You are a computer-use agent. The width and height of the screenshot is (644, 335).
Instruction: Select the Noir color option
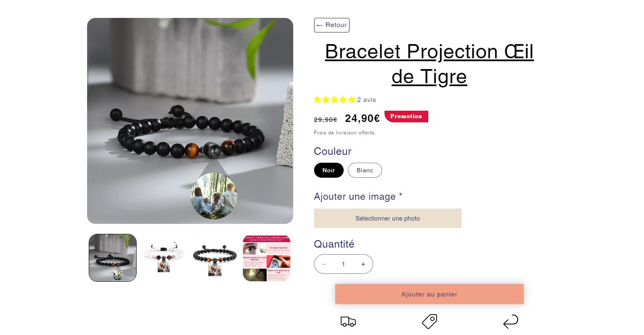[x=329, y=170]
